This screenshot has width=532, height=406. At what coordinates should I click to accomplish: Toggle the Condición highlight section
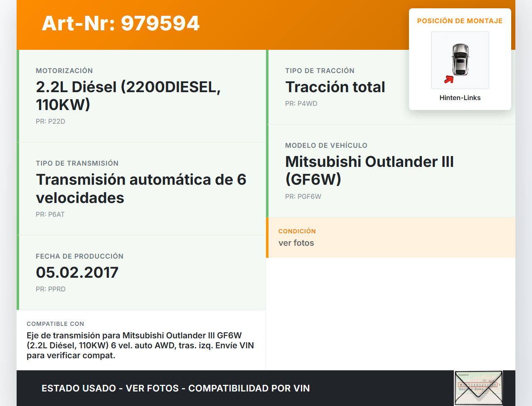[x=391, y=237]
